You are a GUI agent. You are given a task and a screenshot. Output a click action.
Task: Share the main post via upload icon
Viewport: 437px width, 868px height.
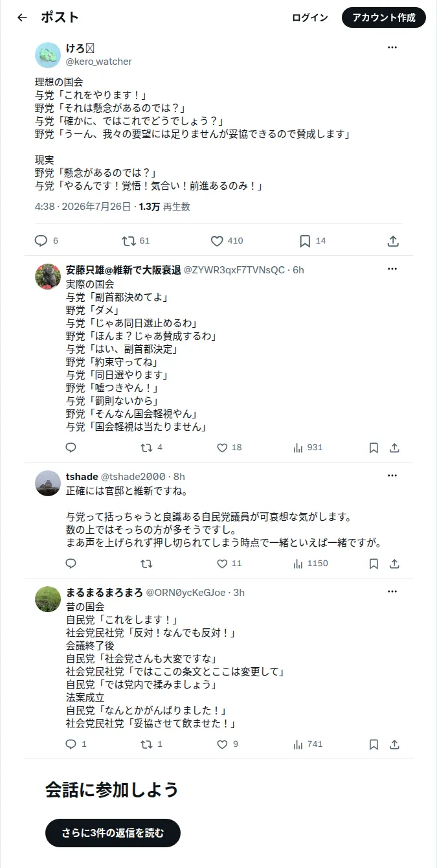[393, 241]
